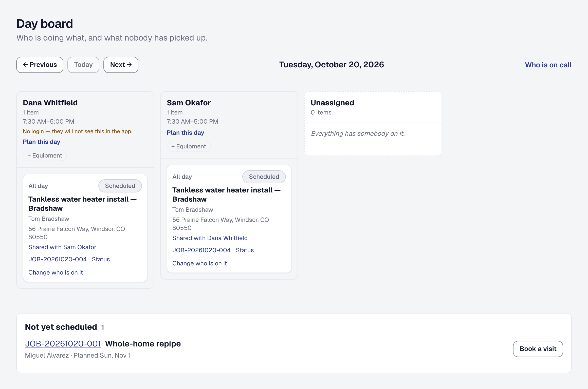The image size is (588, 389).
Task: Click Status on Dana's job card
Action: tap(101, 259)
